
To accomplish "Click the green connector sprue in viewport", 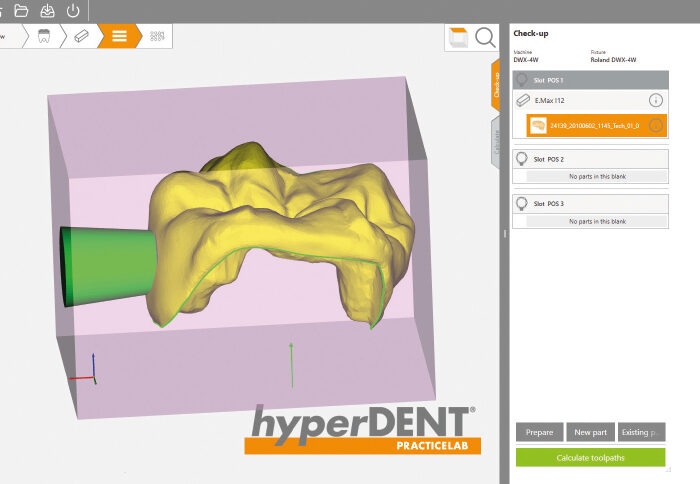I will click(x=109, y=266).
